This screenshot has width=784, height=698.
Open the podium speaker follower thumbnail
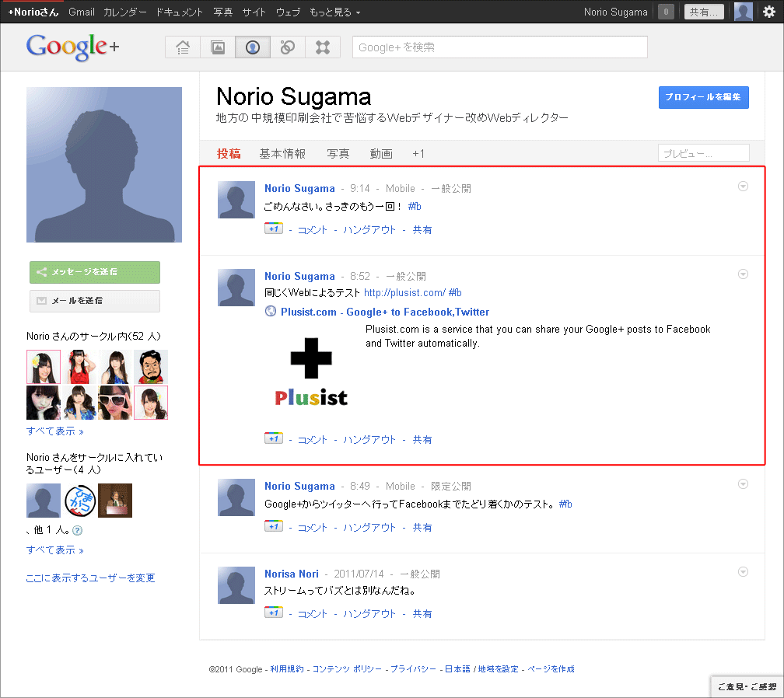115,501
